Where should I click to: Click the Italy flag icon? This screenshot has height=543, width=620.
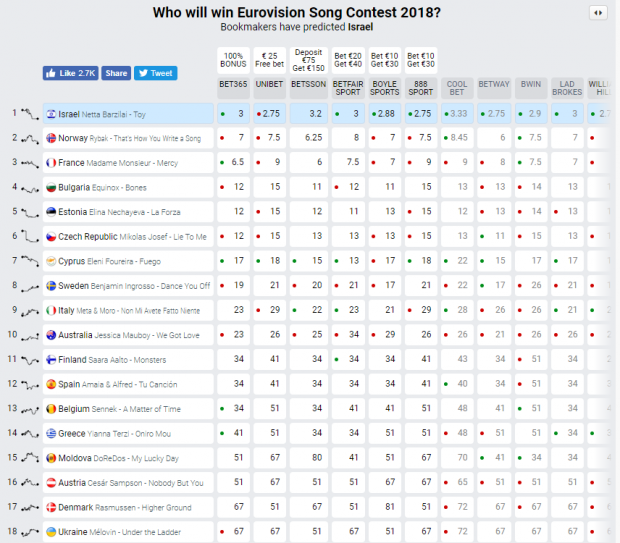click(x=51, y=310)
